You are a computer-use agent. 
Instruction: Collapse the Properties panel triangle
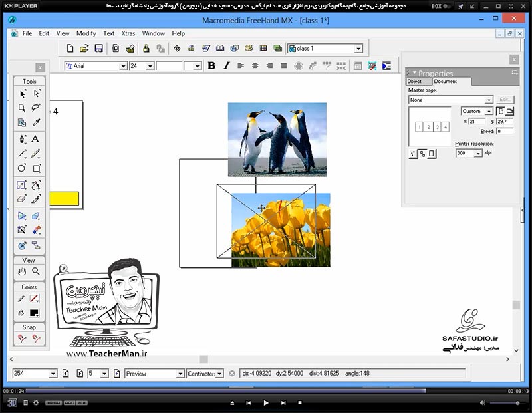coord(414,72)
